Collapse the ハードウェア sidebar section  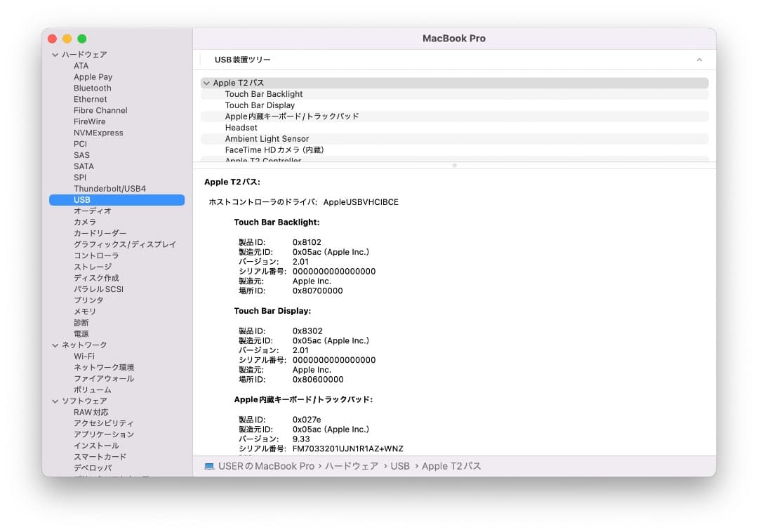click(x=55, y=54)
